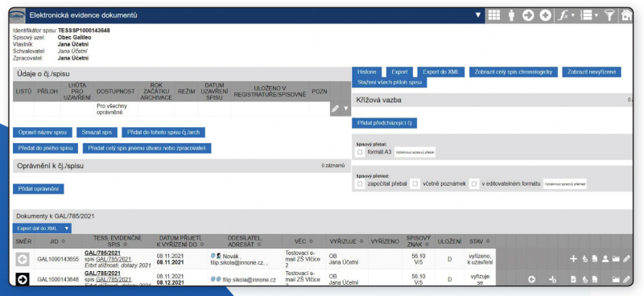Click pencil edit icon in row GAL1000143648

coord(626,279)
